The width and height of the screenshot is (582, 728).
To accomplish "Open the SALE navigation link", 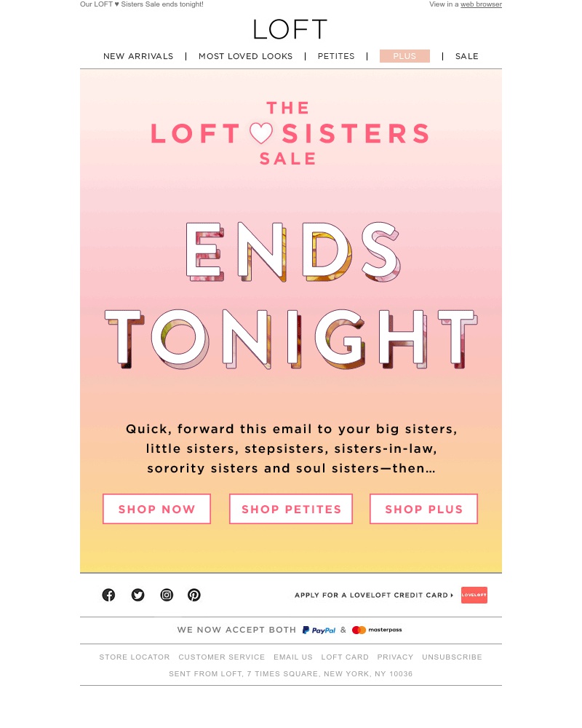I will click(x=466, y=56).
